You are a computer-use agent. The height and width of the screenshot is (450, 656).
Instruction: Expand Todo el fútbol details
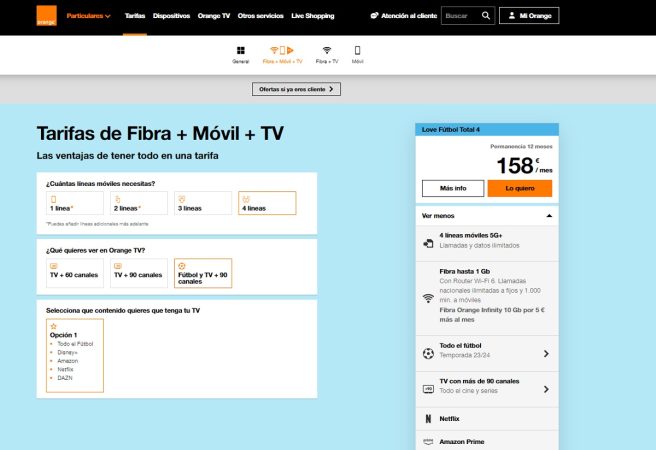pyautogui.click(x=485, y=353)
